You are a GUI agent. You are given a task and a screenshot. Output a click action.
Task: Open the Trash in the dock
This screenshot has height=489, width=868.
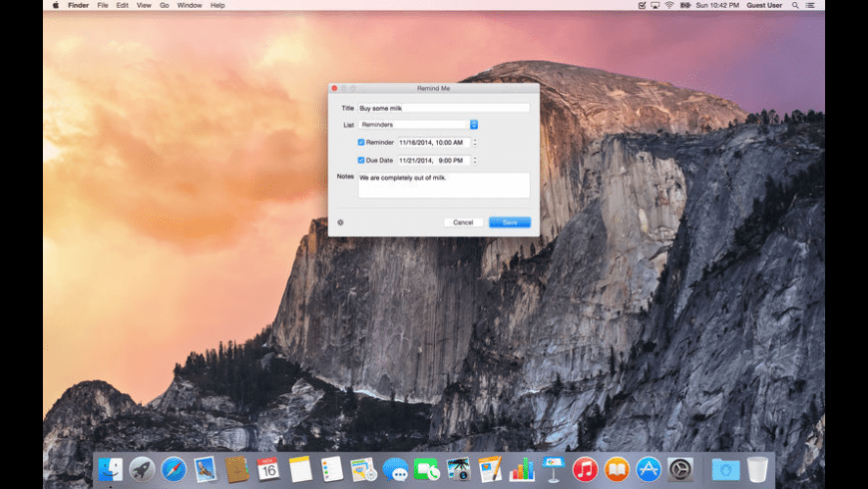[x=757, y=470]
